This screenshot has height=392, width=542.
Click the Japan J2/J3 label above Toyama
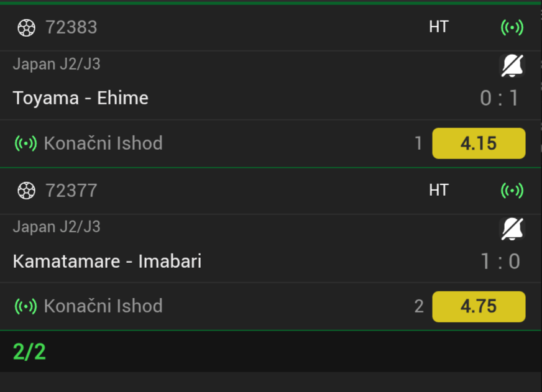(x=57, y=64)
